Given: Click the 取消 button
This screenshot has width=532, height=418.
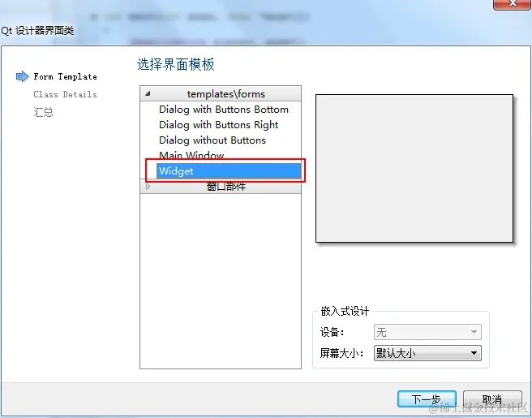Looking at the screenshot, I should (492, 399).
